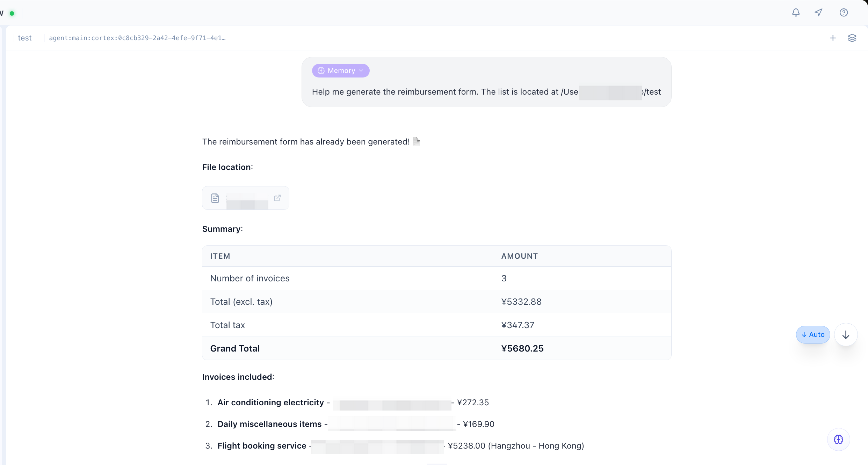
Task: Toggle the Auto scroll button
Action: tap(813, 334)
